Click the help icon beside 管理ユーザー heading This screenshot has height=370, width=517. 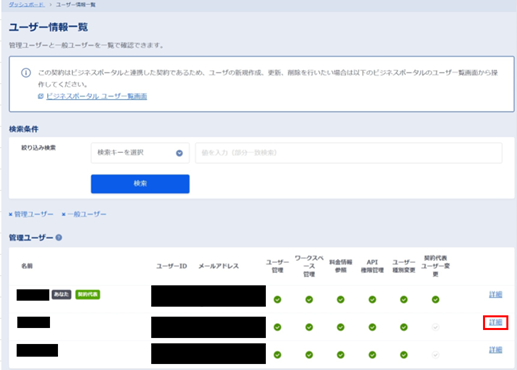59,238
